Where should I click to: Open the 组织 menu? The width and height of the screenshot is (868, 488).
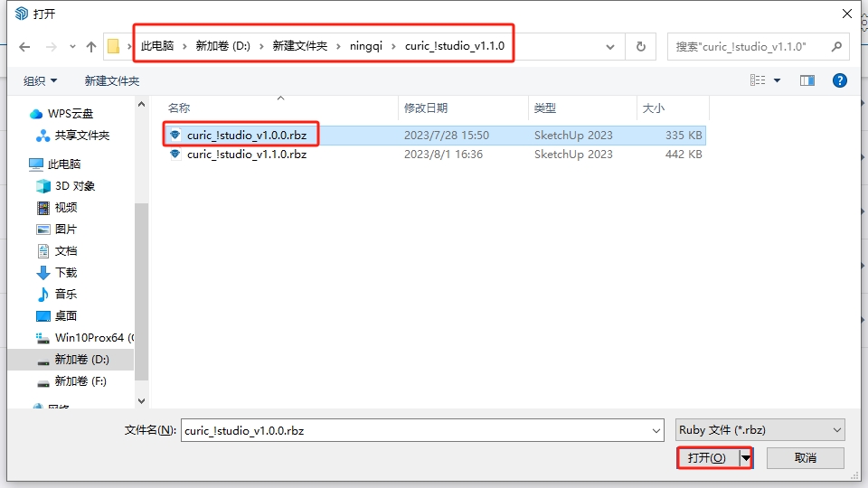pyautogui.click(x=40, y=80)
